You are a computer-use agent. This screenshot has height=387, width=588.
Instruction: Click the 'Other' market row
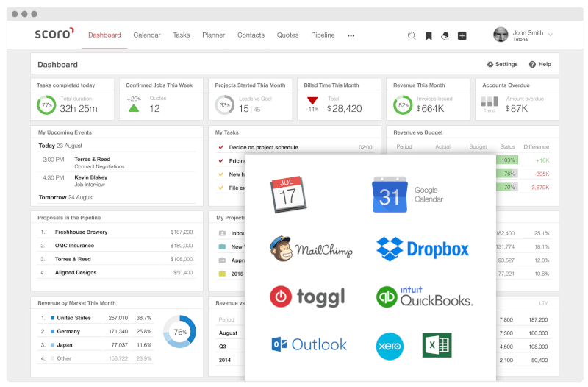pos(96,358)
